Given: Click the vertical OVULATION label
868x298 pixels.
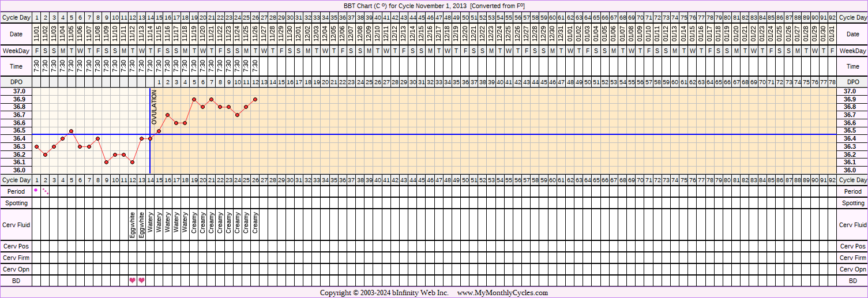Looking at the screenshot, I should click(x=155, y=108).
